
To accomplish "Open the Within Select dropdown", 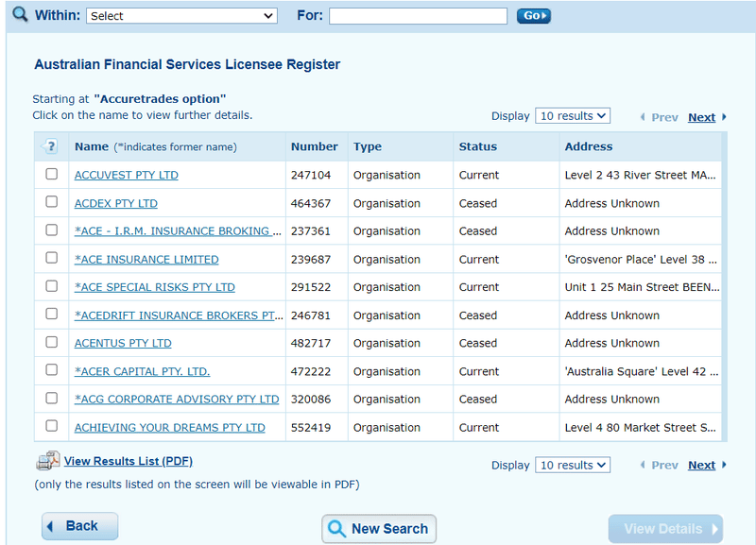I will (x=181, y=16).
